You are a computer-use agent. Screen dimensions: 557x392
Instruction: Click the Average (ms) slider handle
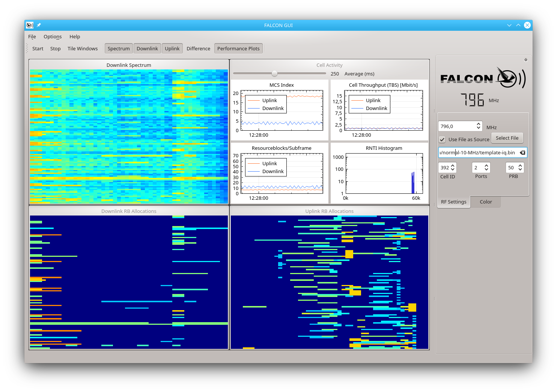275,74
